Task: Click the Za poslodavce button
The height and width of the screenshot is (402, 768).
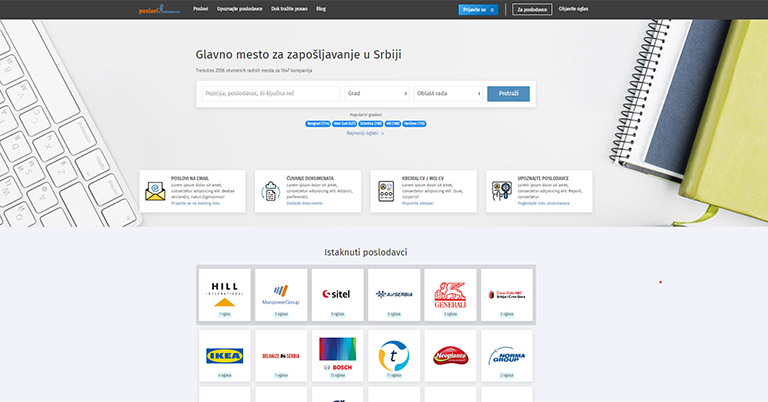Action: [532, 9]
